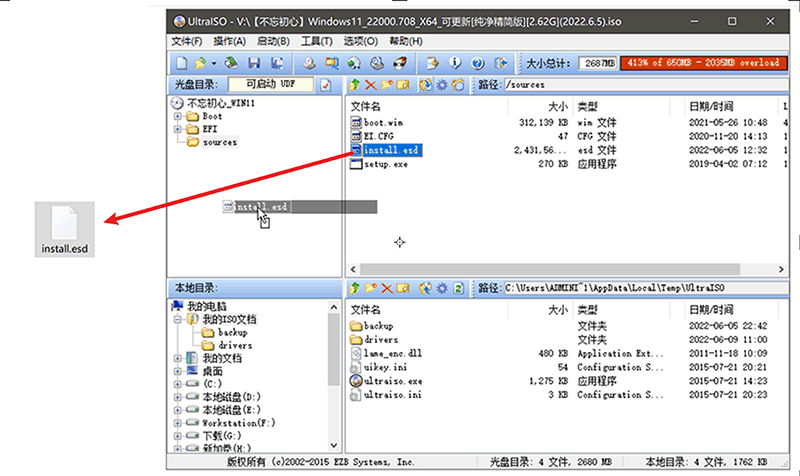The width and height of the screenshot is (800, 476).
Task: Click the New image icon in main toolbar
Action: click(x=182, y=63)
